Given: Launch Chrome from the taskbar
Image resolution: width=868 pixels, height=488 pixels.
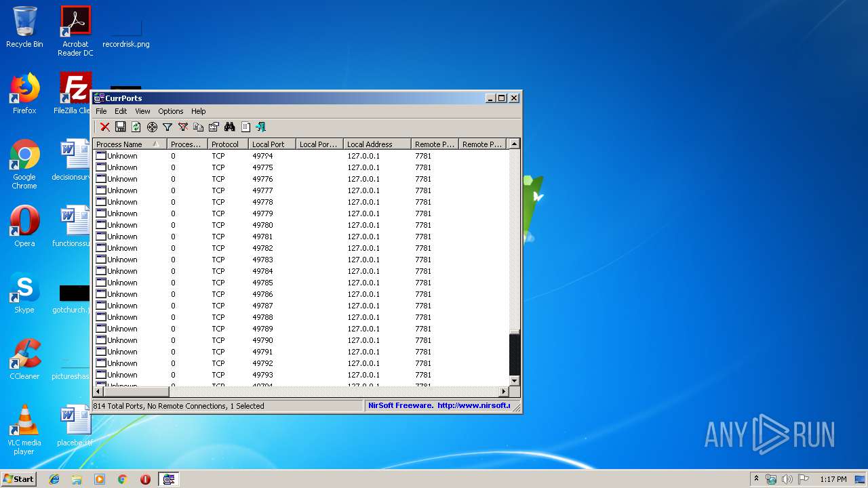Looking at the screenshot, I should (123, 479).
